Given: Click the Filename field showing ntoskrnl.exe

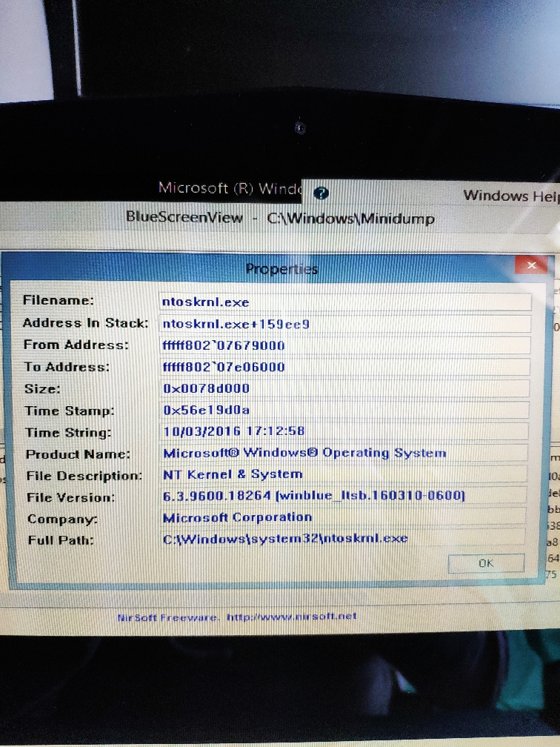Looking at the screenshot, I should coord(344,302).
